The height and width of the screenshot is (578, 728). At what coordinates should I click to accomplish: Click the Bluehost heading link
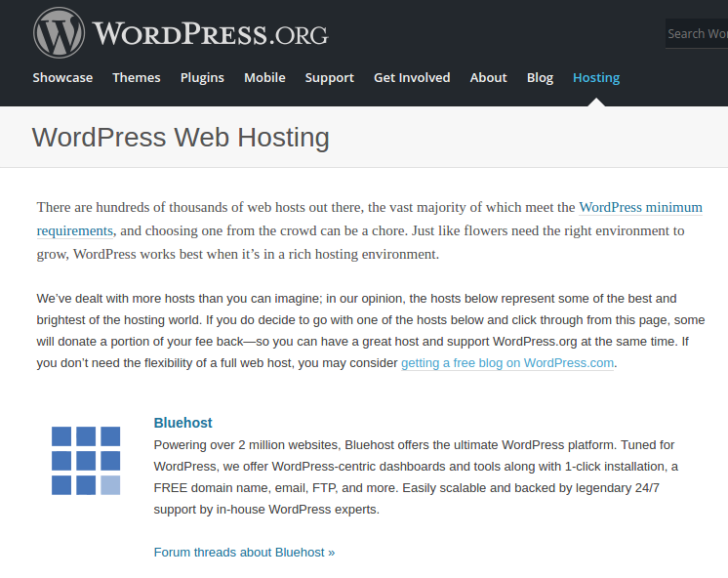click(x=182, y=423)
